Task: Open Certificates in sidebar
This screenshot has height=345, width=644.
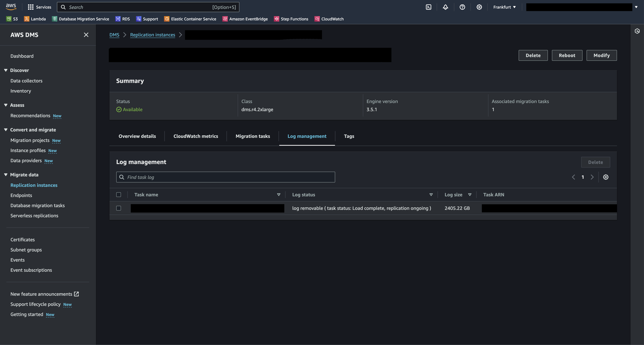Action: tap(23, 240)
